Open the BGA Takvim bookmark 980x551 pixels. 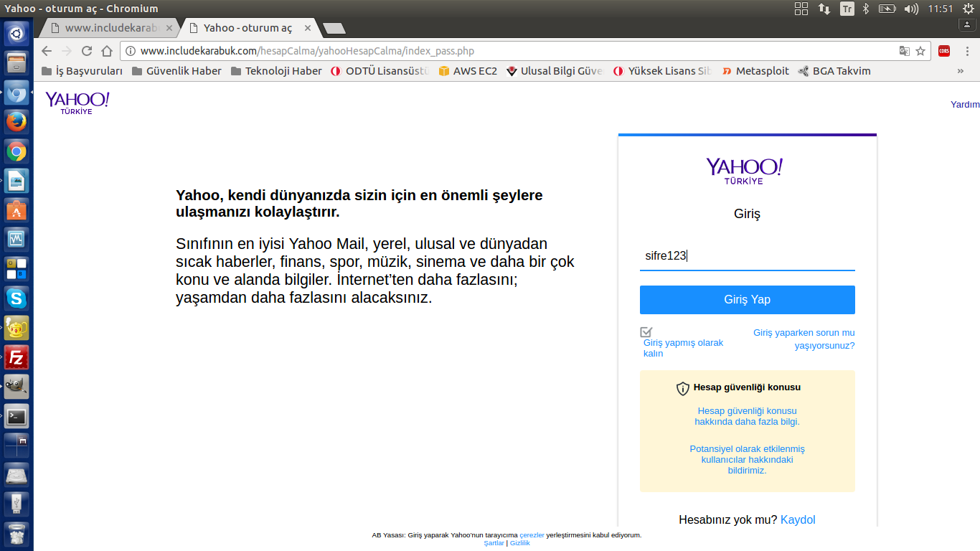[x=834, y=71]
